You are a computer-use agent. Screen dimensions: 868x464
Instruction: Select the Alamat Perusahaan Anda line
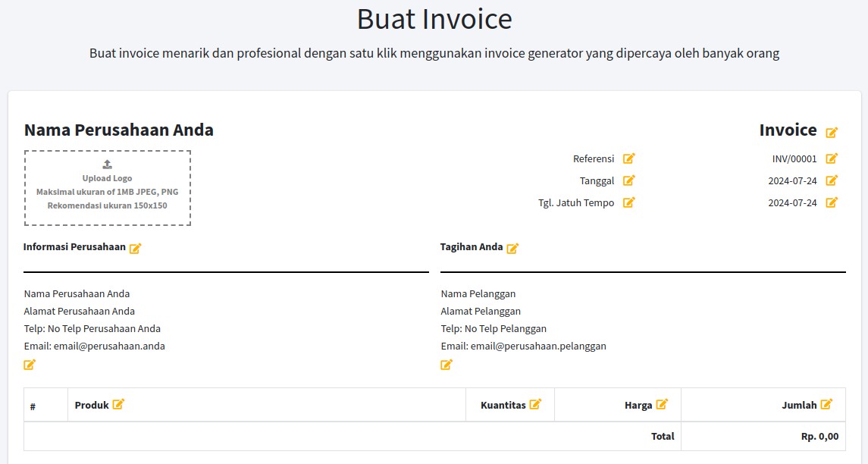pyautogui.click(x=80, y=311)
